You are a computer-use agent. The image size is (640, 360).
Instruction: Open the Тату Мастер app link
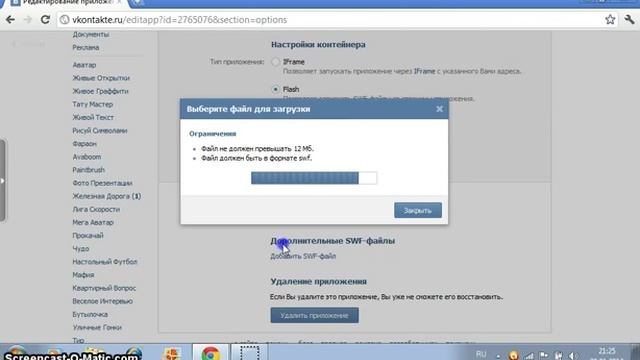pyautogui.click(x=92, y=104)
